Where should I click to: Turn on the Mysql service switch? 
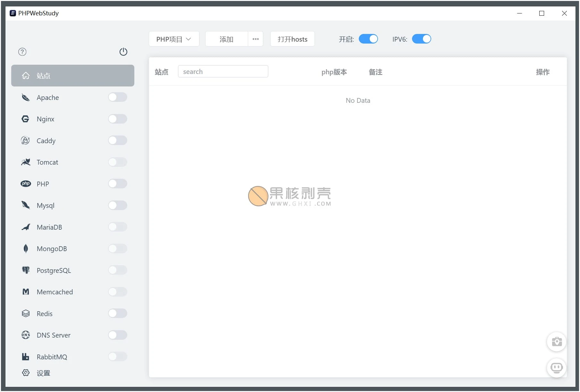[117, 205]
